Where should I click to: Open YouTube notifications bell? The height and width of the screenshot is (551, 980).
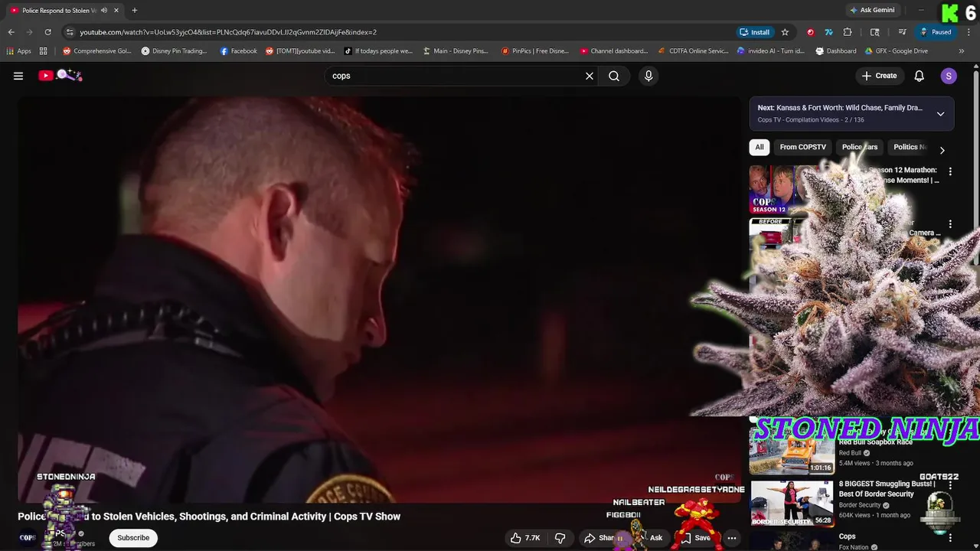[x=920, y=76]
